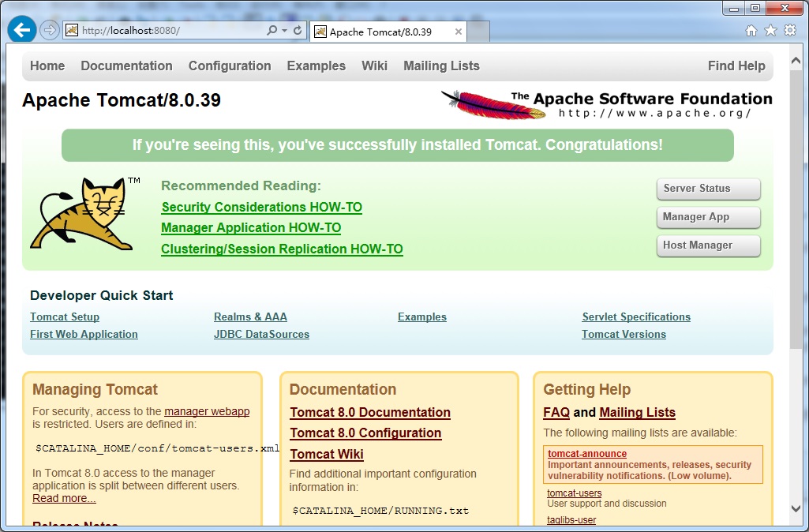Click the scrollbar up arrow
Viewport: 809px width, 532px height.
pos(796,61)
